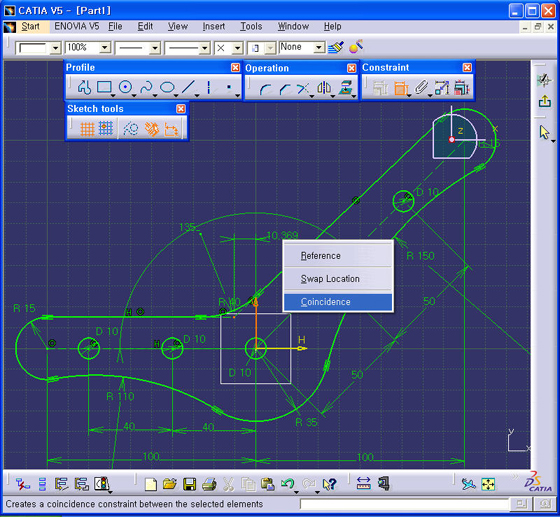Open the line type dropdown

(204, 47)
